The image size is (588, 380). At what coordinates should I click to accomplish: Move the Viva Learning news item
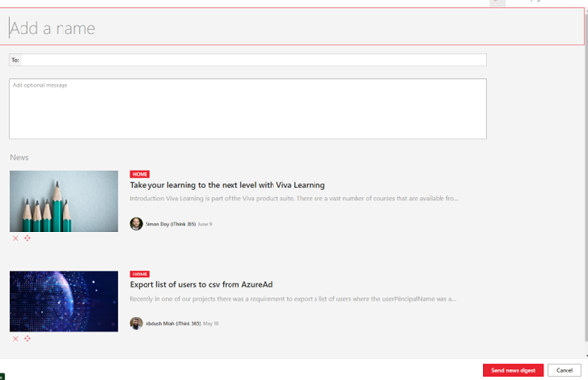click(x=27, y=238)
